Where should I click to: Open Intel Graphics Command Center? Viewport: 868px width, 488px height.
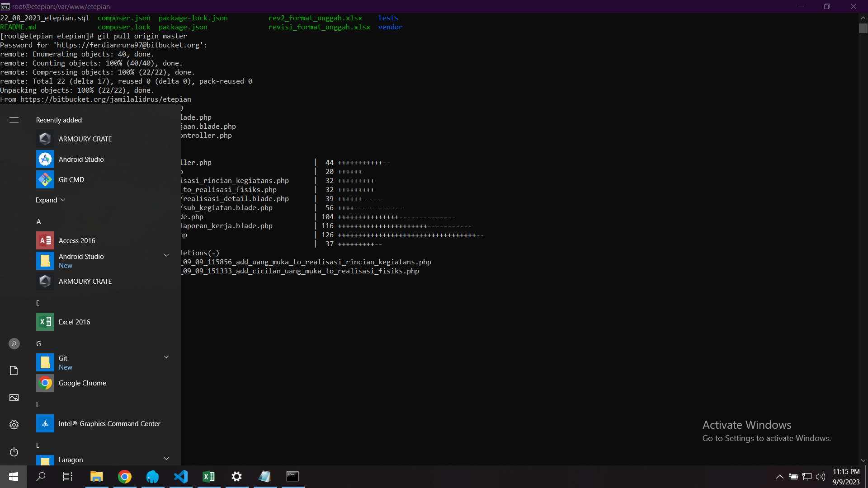tap(109, 423)
